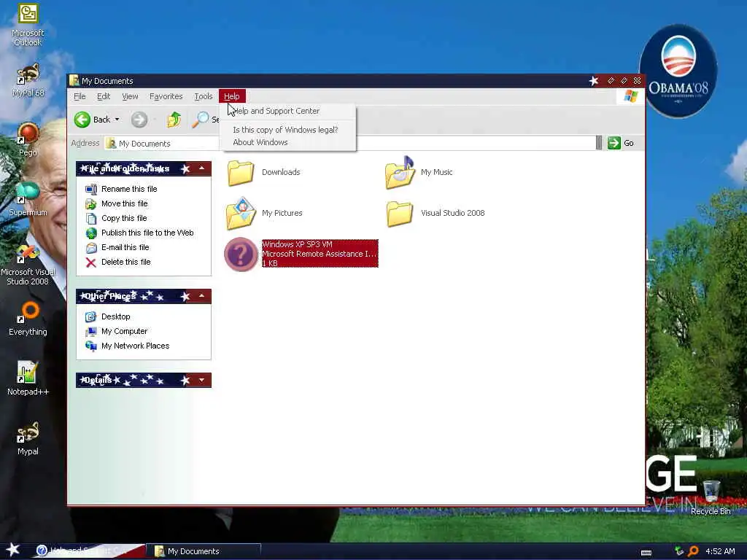Image resolution: width=747 pixels, height=560 pixels.
Task: Click the orange magnifier tray icon
Action: pos(694,551)
